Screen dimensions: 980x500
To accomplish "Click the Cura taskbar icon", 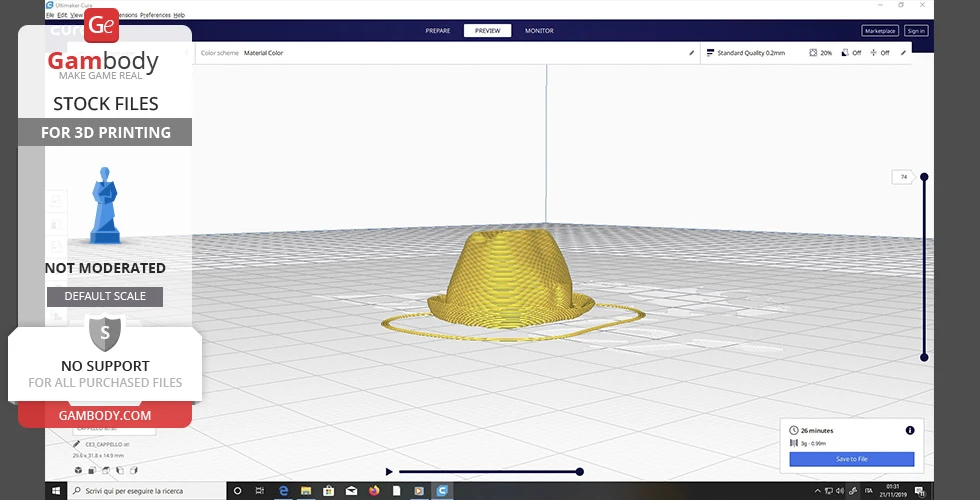I will tap(442, 491).
